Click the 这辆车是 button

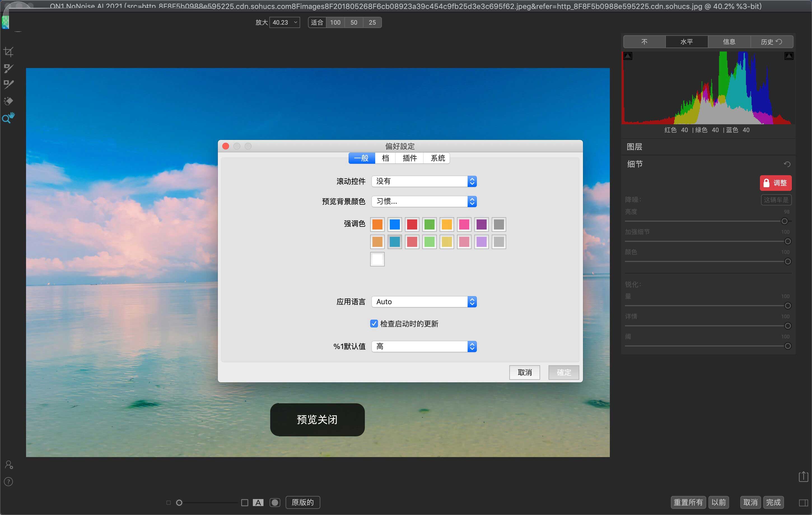coord(776,200)
